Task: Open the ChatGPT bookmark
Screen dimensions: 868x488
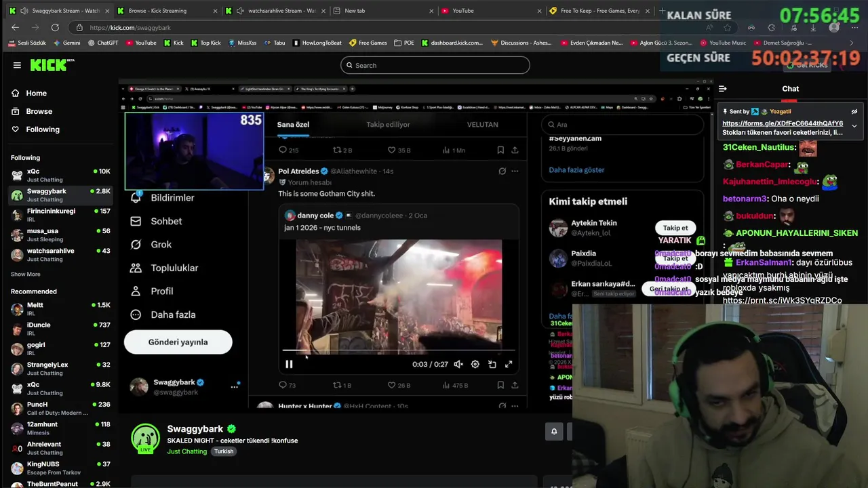Action: pos(103,43)
